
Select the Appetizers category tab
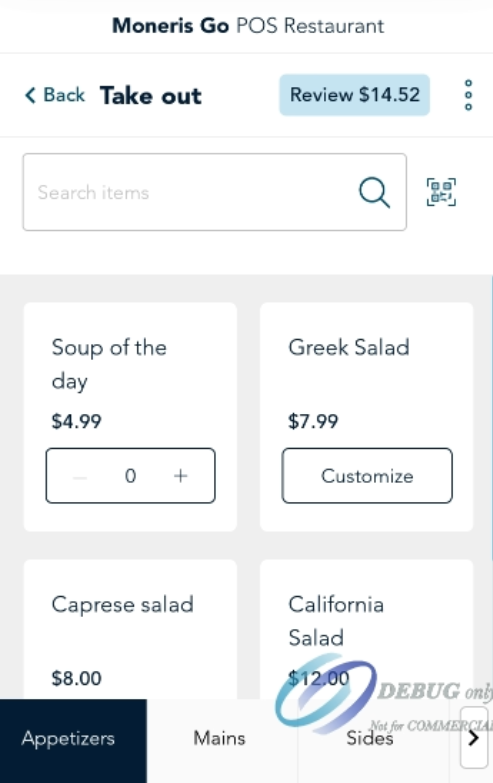pos(68,738)
